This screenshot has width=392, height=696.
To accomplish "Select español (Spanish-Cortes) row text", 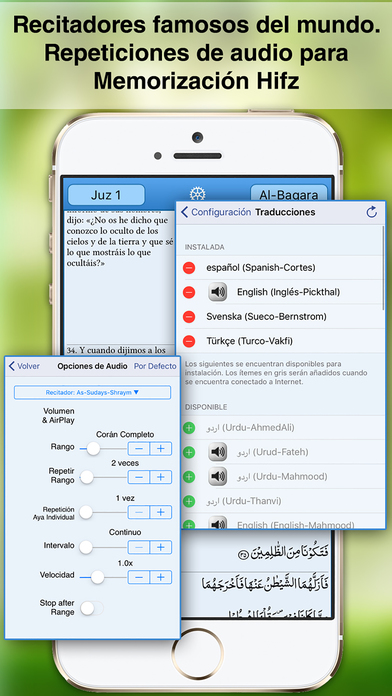I will pos(261,268).
